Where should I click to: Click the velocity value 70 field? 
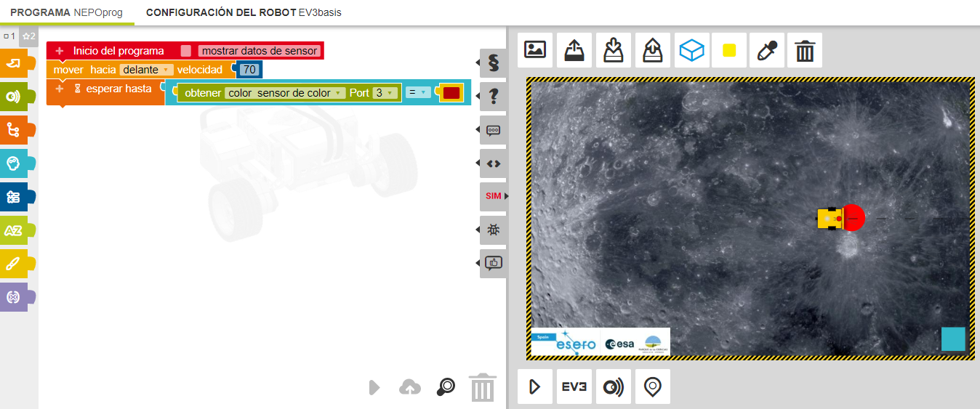coord(249,70)
